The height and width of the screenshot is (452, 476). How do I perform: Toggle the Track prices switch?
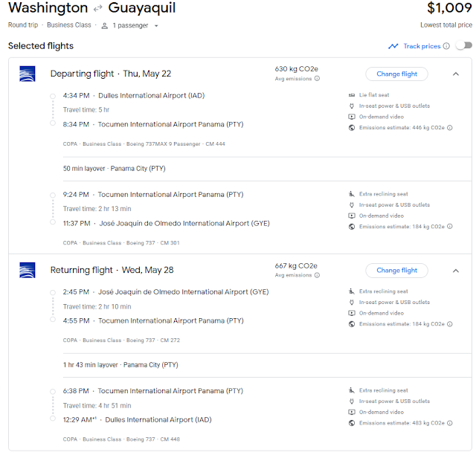pos(464,45)
